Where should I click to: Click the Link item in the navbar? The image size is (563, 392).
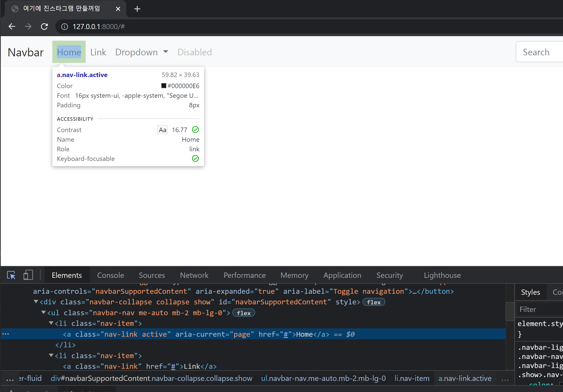pos(98,52)
